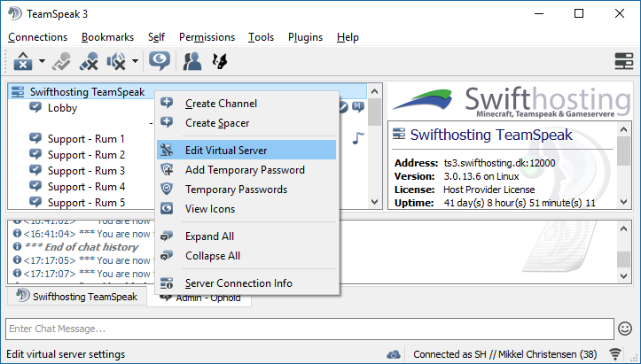Select View Icons in context menu

click(x=246, y=209)
